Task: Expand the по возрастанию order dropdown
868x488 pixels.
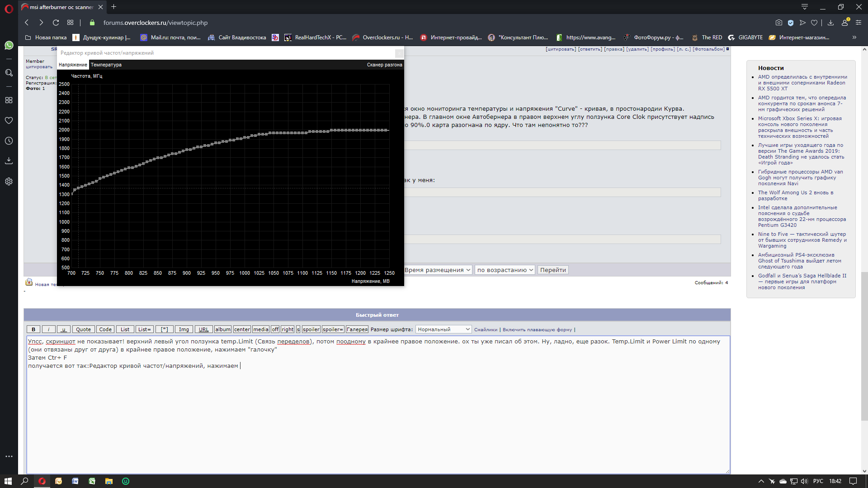Action: coord(505,270)
